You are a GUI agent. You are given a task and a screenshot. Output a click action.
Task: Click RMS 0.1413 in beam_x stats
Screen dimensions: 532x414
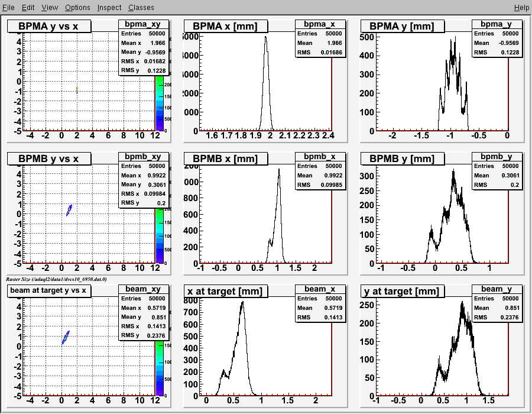320,317
